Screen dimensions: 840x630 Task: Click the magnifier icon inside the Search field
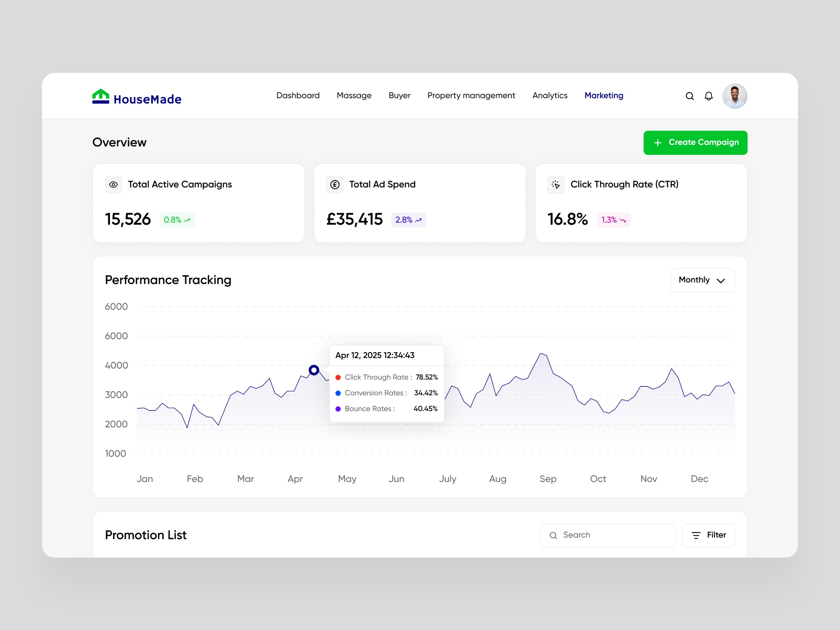pos(553,535)
